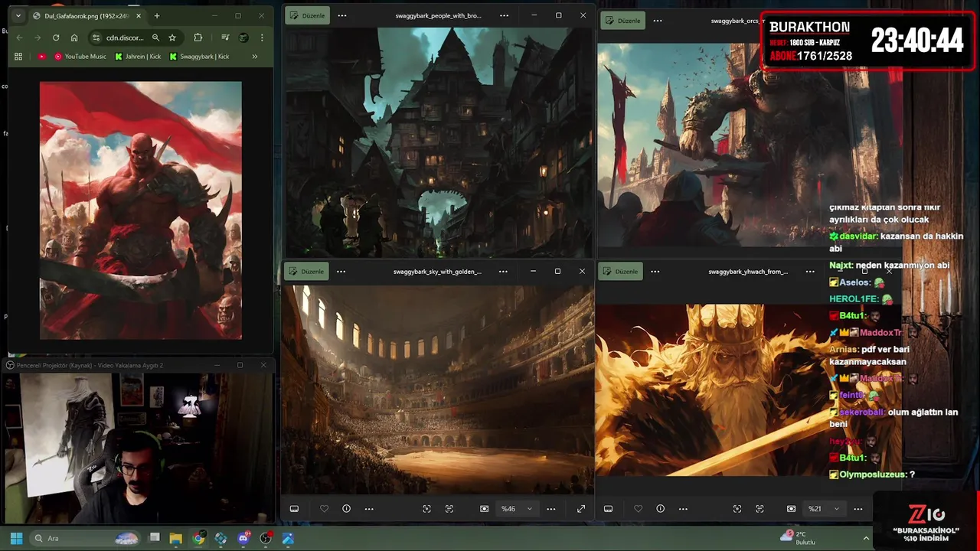Favorite the sky_with_golden image with the heart
Screen dimensions: 980x551
[x=324, y=509]
